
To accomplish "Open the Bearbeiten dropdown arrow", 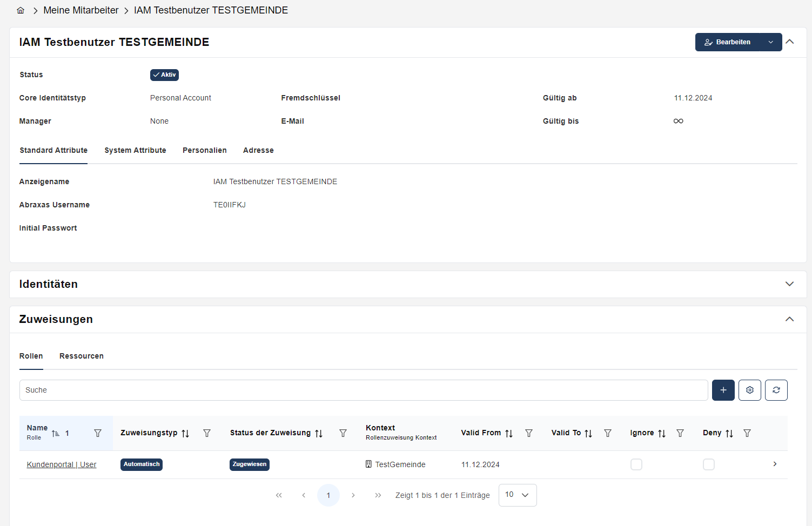I will 771,42.
